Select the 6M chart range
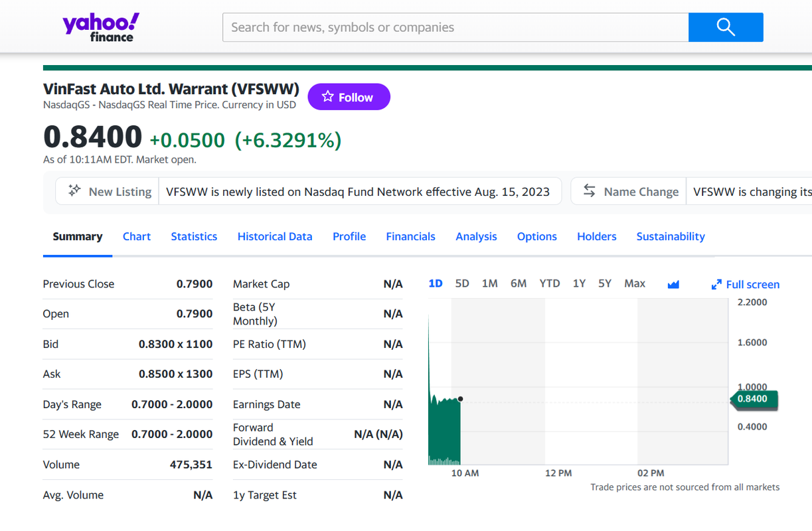The width and height of the screenshot is (812, 531). coord(519,283)
